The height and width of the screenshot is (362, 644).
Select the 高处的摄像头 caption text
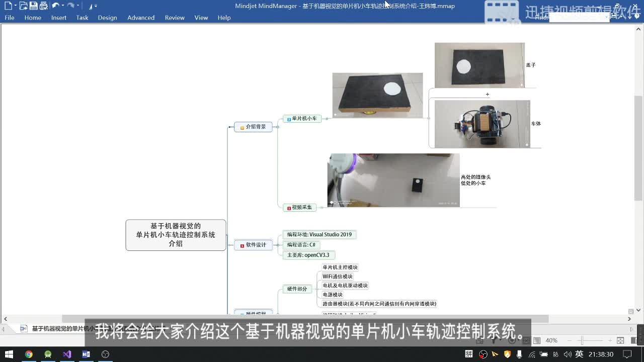475,177
